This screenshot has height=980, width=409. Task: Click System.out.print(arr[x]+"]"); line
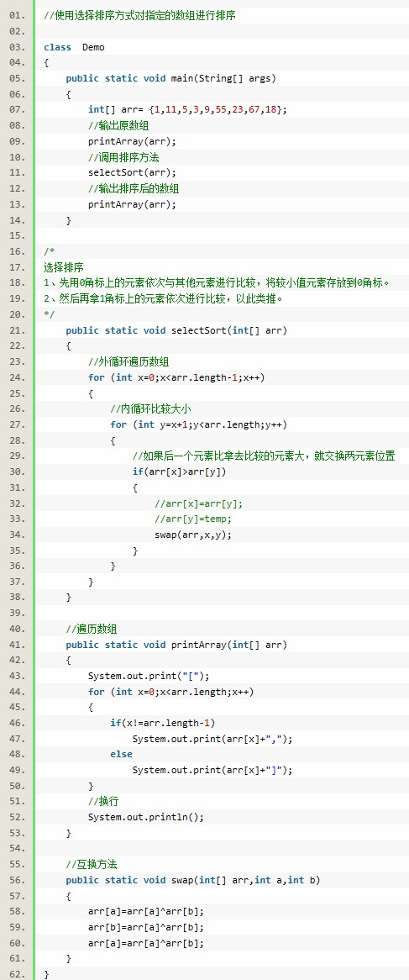(x=212, y=770)
